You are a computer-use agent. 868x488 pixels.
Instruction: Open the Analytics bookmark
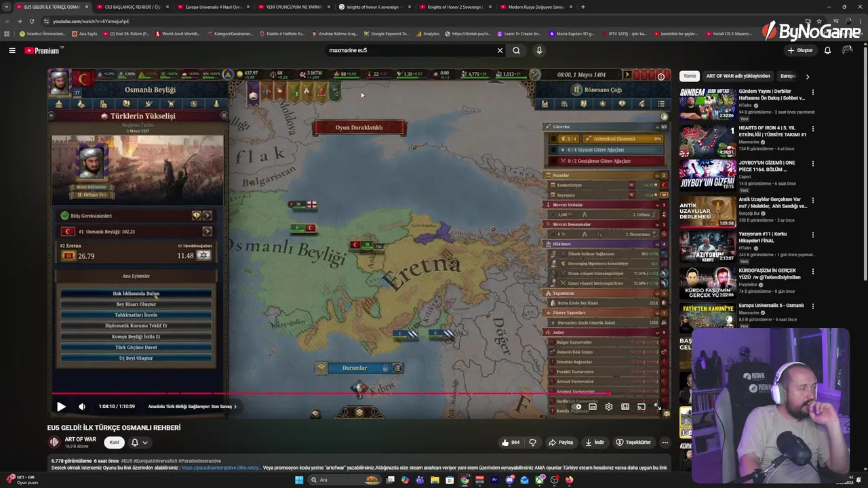coord(428,34)
